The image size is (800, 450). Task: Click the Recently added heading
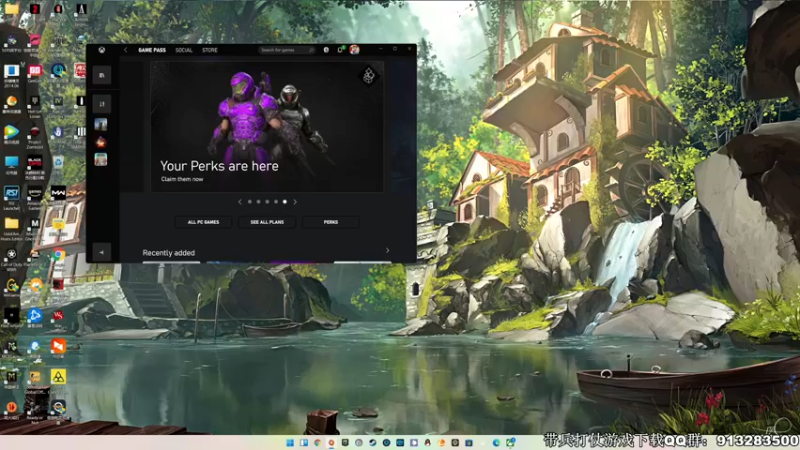(x=168, y=253)
